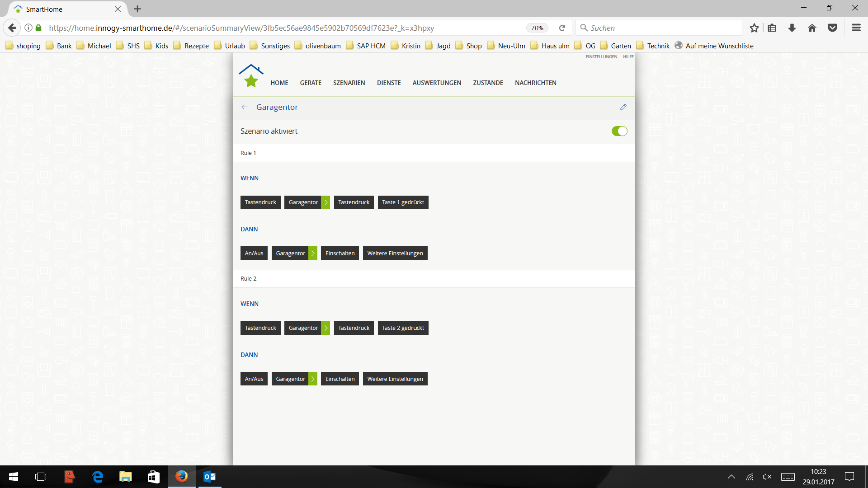Expand Garagentor chevron in Rule 1 WENN

pyautogui.click(x=326, y=202)
